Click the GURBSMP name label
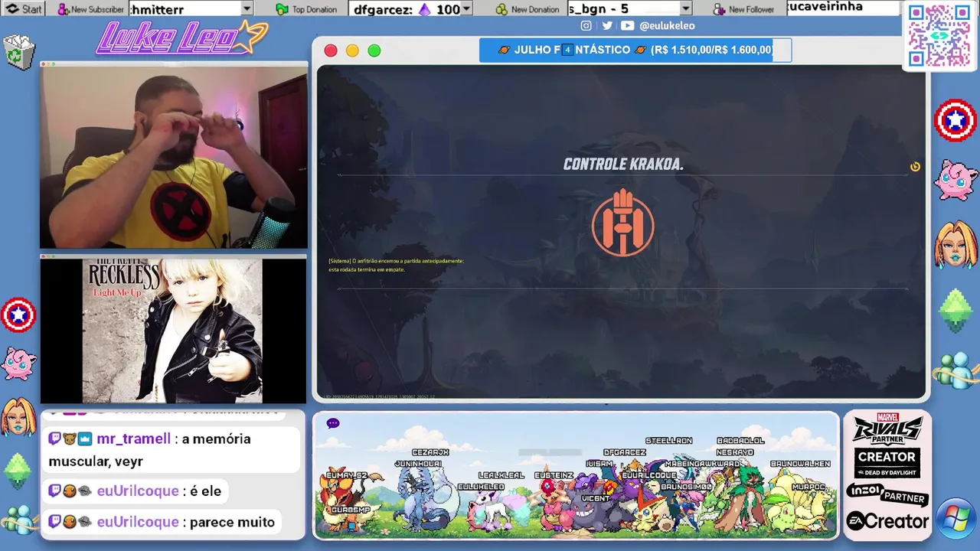The image size is (980, 551). coord(351,510)
